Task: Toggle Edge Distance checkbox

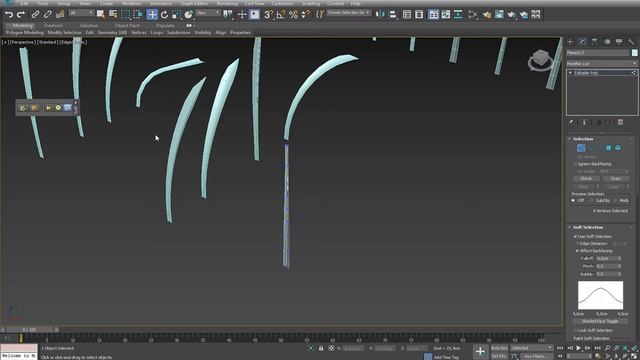Action: coord(578,244)
